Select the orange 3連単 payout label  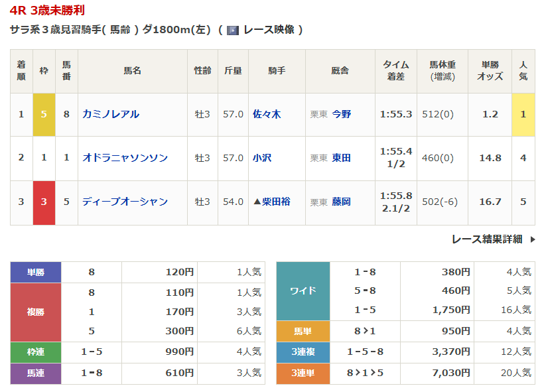(303, 373)
